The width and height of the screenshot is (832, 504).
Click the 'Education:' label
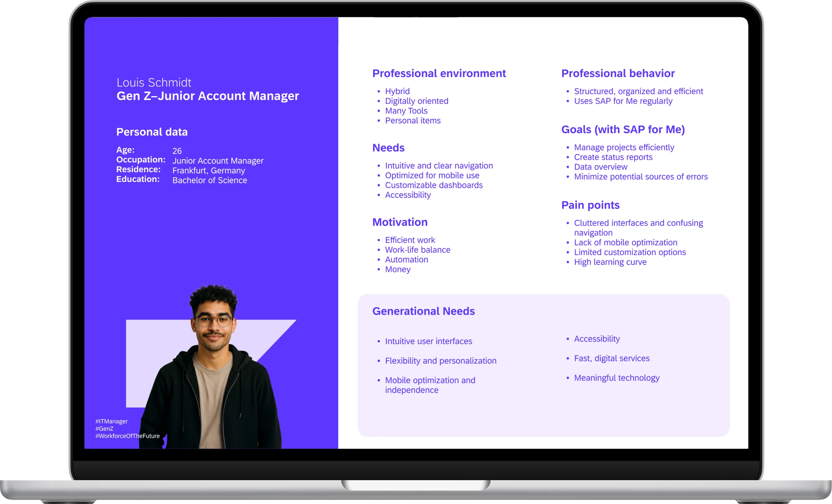click(138, 179)
